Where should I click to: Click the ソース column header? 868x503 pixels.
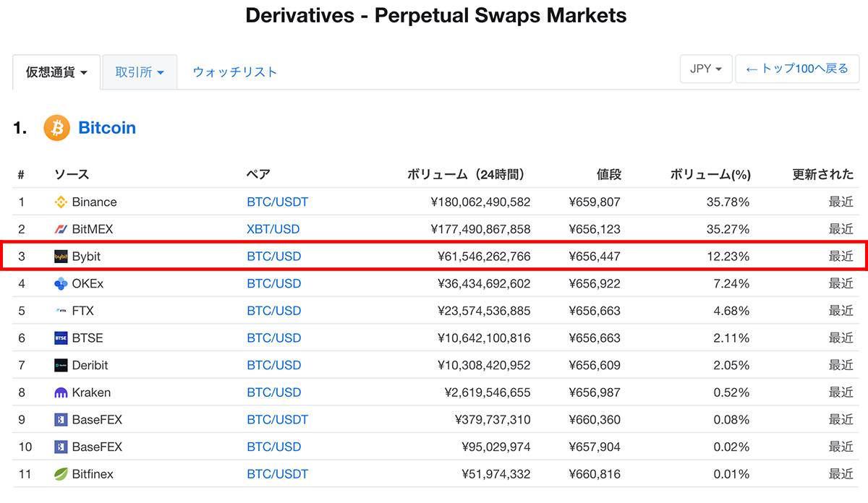(72, 175)
